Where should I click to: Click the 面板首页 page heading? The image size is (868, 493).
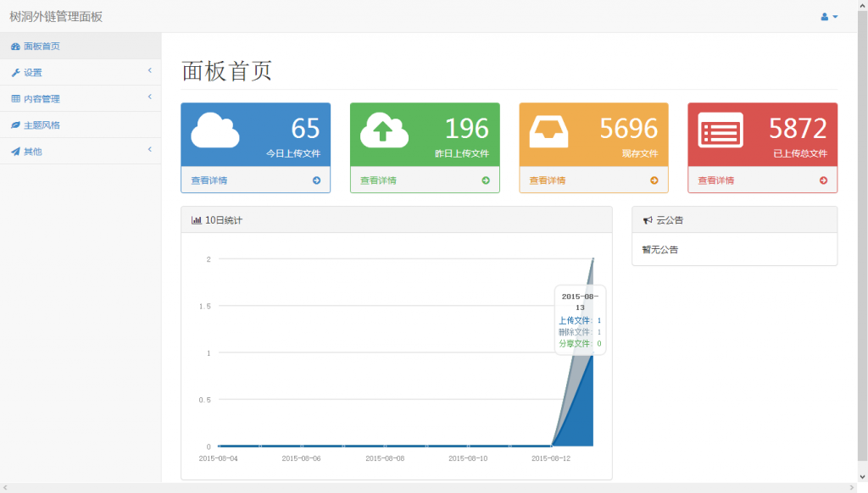click(226, 71)
